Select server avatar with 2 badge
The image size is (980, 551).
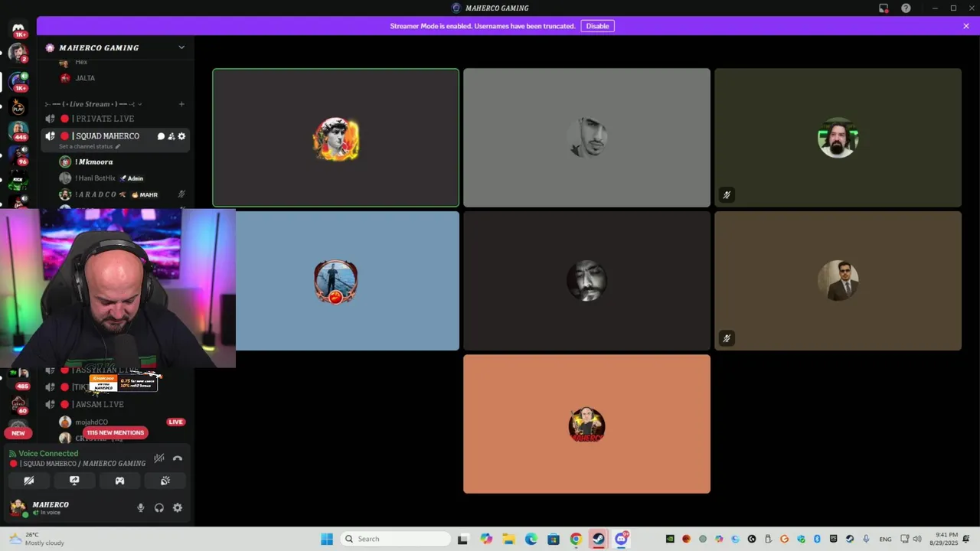(x=18, y=54)
